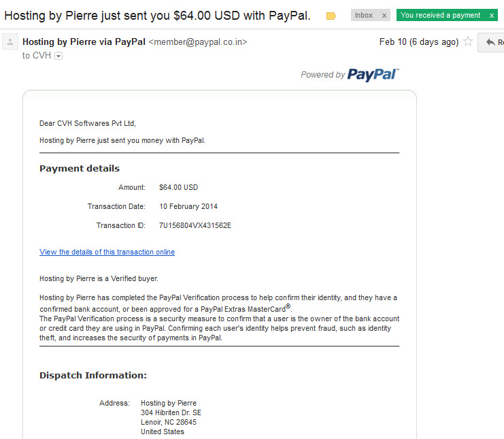Image resolution: width=504 pixels, height=439 pixels.
Task: Remove the 'You received a payment' label
Action: 492,16
